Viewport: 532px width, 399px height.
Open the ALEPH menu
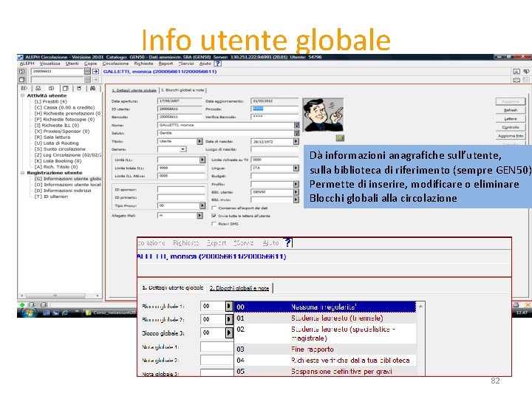click(x=27, y=64)
